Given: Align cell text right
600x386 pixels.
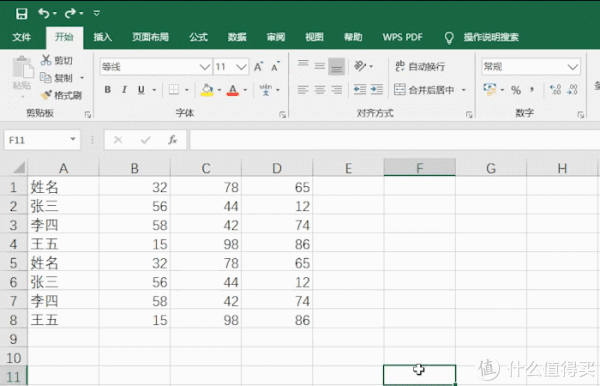Looking at the screenshot, I should click(336, 90).
